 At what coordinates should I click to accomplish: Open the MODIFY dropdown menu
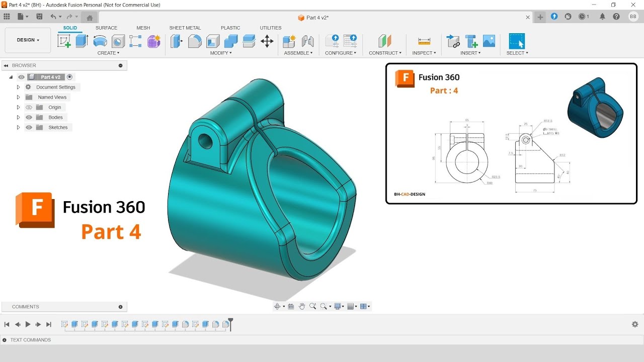point(221,53)
